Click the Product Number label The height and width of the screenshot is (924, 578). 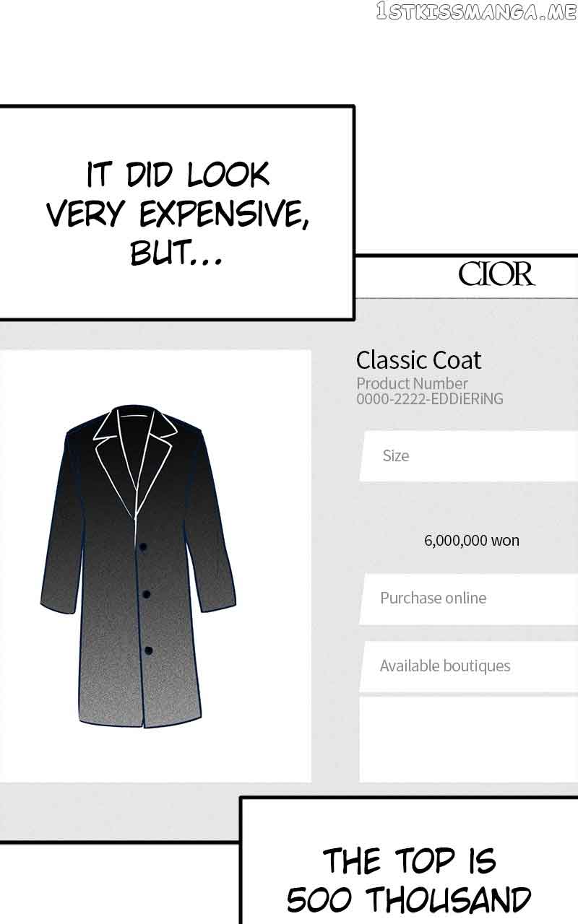click(x=412, y=383)
